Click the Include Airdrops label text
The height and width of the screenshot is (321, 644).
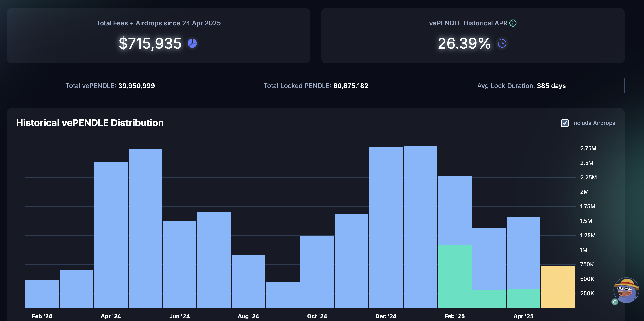tap(594, 123)
